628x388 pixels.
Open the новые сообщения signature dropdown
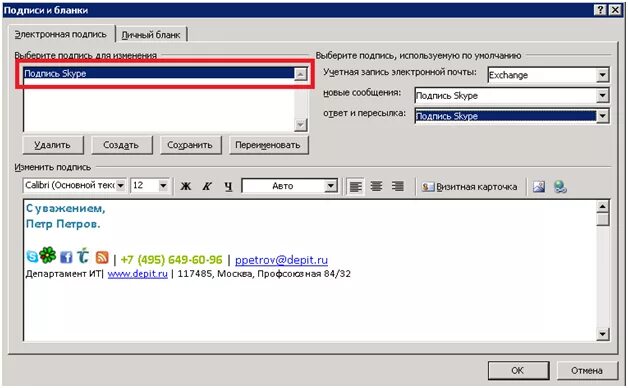[x=602, y=95]
